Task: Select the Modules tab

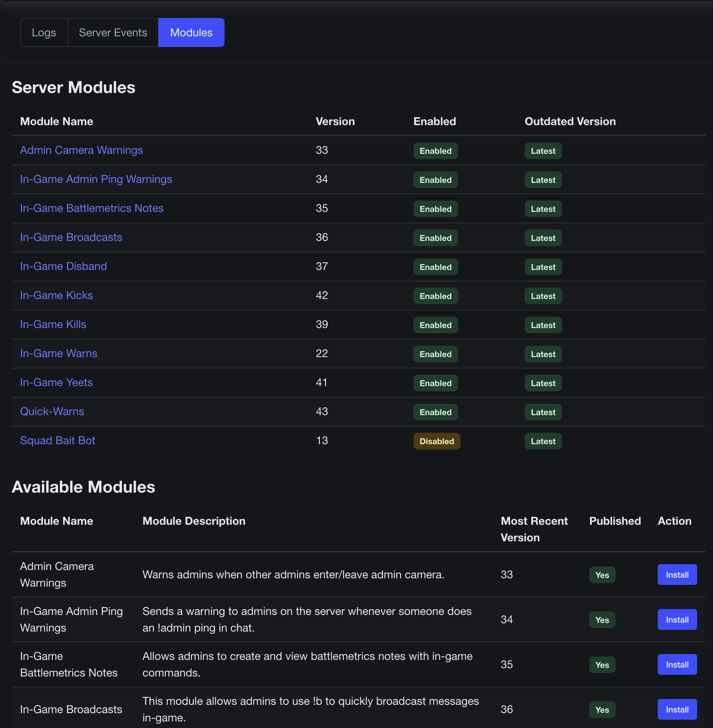Action: [191, 32]
